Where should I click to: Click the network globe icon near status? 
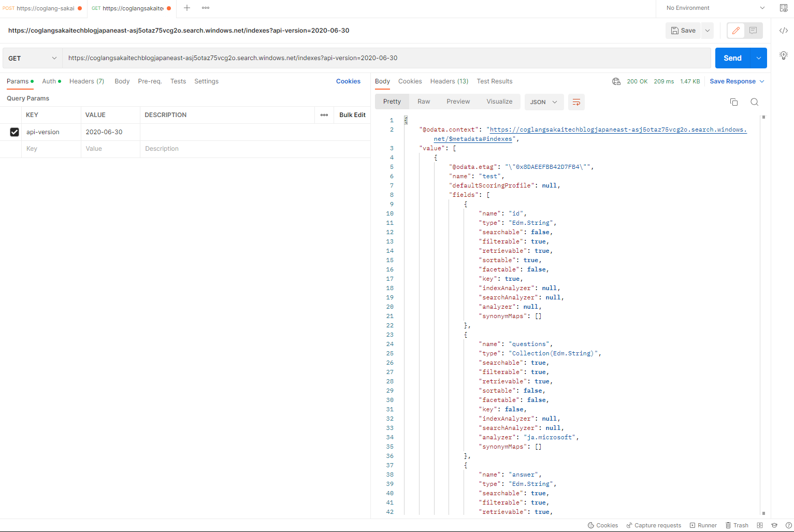click(616, 81)
